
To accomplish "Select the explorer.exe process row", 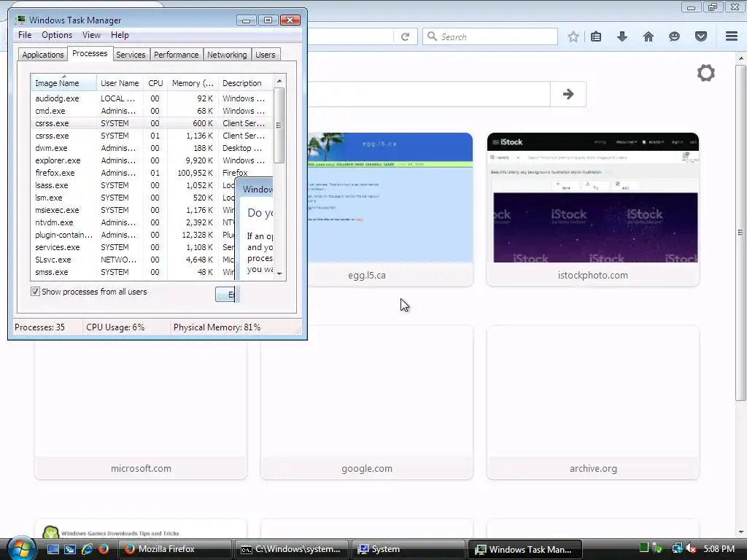I will (x=152, y=160).
